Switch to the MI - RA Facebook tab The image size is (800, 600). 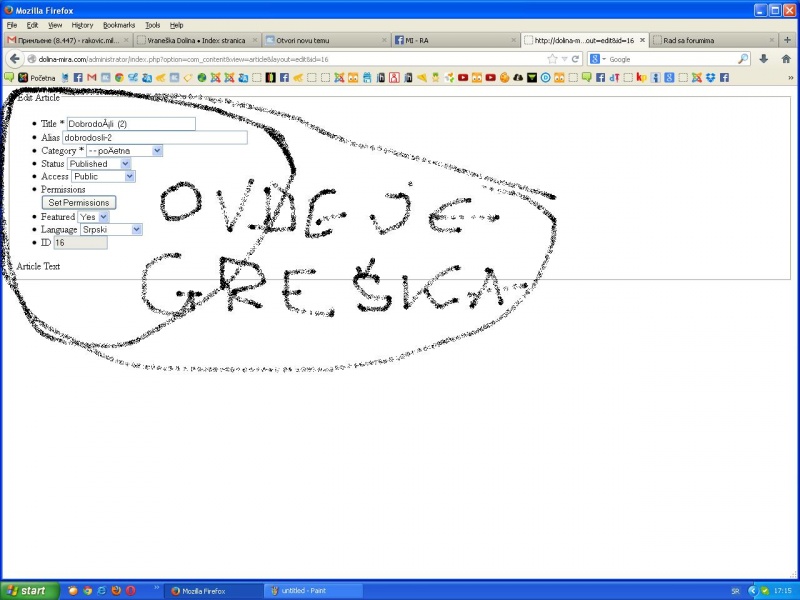click(456, 40)
